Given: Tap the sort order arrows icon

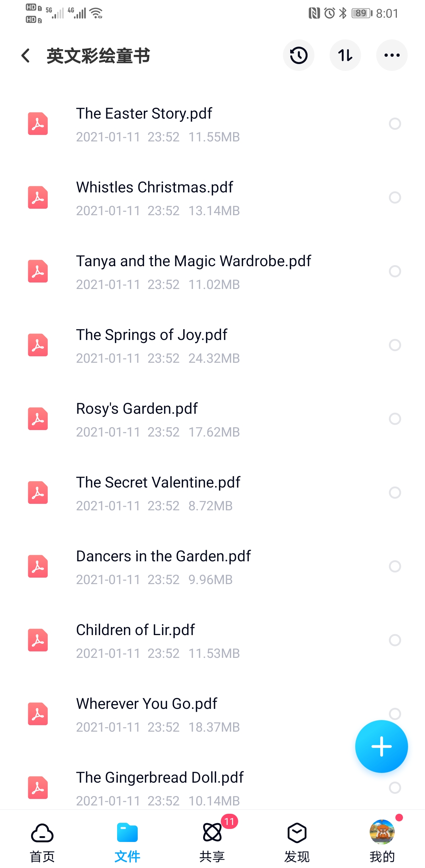Looking at the screenshot, I should [x=345, y=55].
